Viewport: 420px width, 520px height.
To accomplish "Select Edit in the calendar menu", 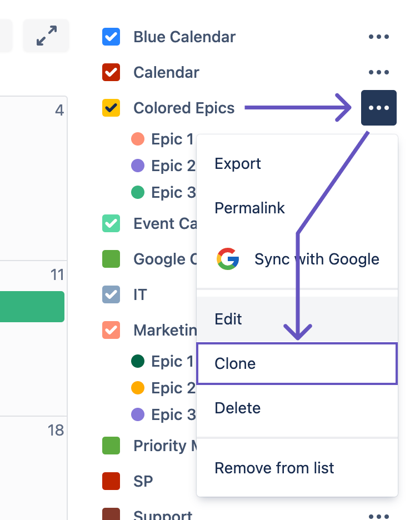I will (228, 319).
